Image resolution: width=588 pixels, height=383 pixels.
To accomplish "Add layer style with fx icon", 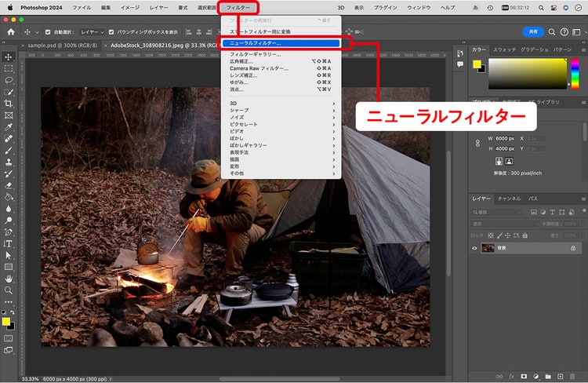I will (511, 376).
